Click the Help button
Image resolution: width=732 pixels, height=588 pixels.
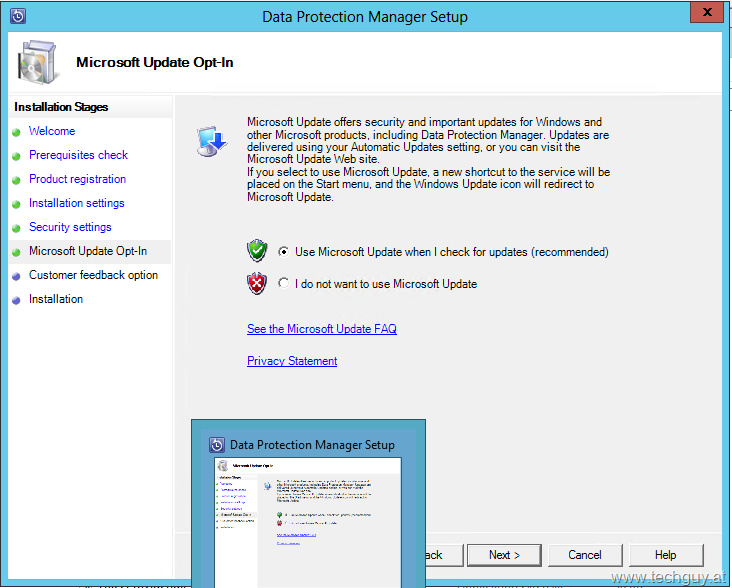(666, 555)
